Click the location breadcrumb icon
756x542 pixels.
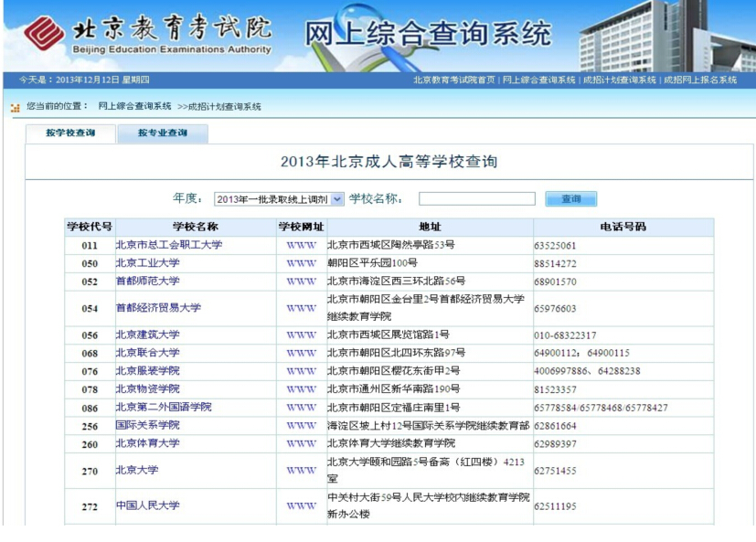point(15,108)
